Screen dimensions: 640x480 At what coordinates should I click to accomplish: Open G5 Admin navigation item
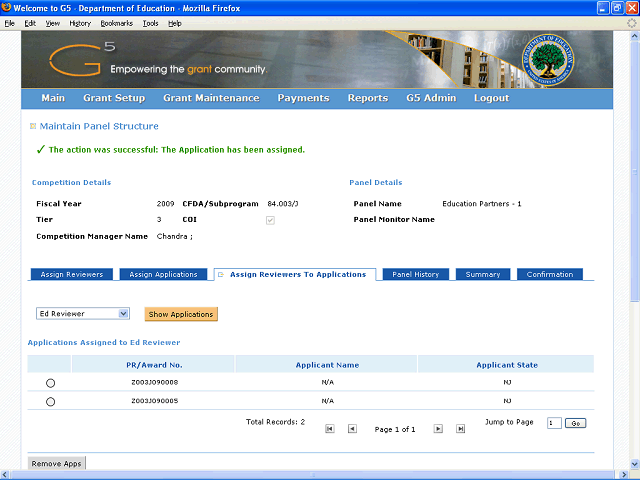[x=431, y=98]
